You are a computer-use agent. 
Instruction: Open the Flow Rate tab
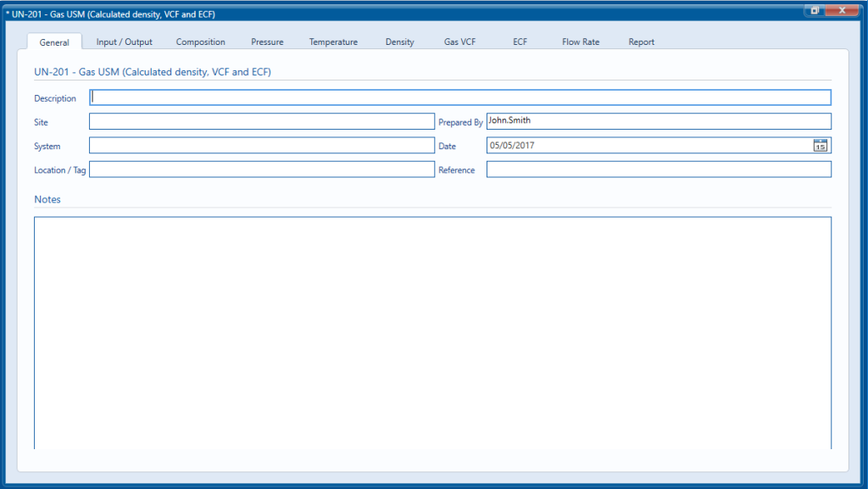click(580, 42)
